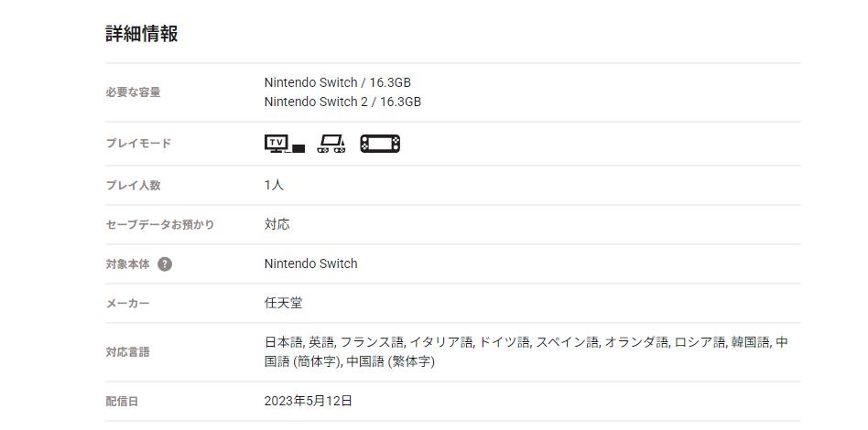The width and height of the screenshot is (868, 430).
Task: Select the Nintendo Switch / 16.3GB text
Action: [337, 82]
